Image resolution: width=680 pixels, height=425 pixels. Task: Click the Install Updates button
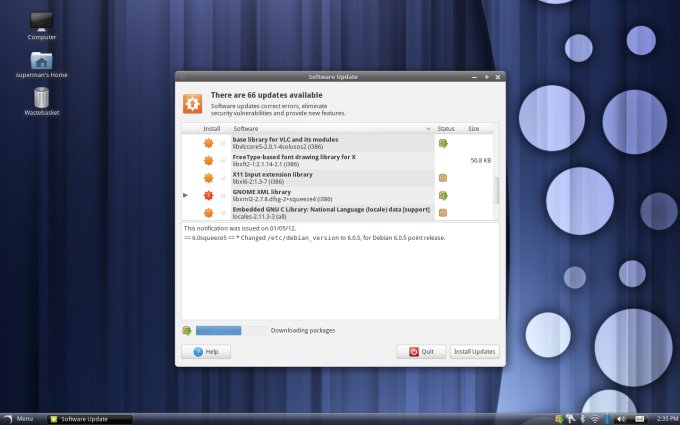click(x=474, y=352)
